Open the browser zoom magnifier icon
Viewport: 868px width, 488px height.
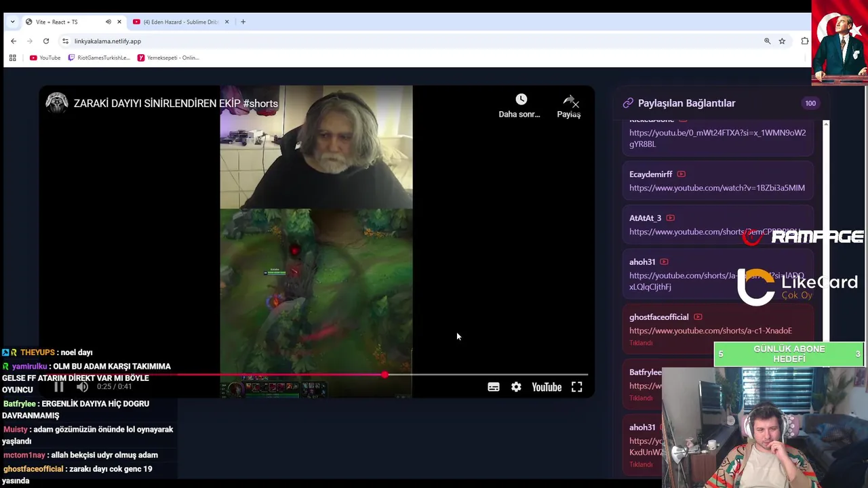(x=767, y=41)
